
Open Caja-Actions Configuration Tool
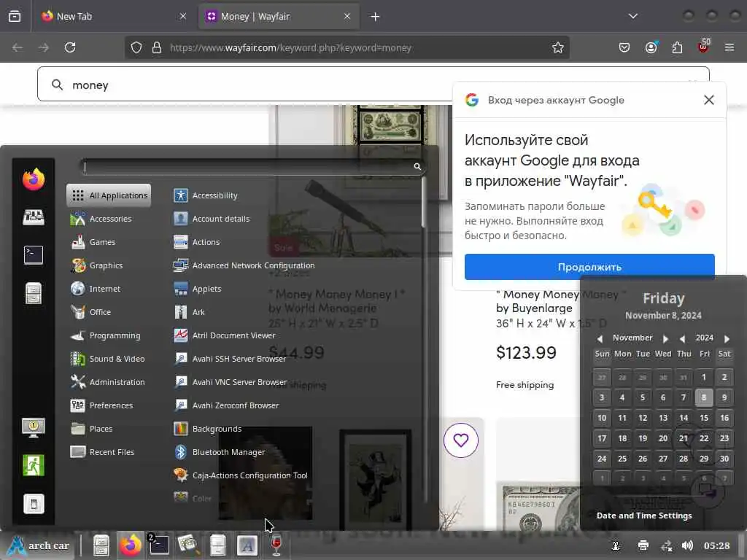click(241, 475)
